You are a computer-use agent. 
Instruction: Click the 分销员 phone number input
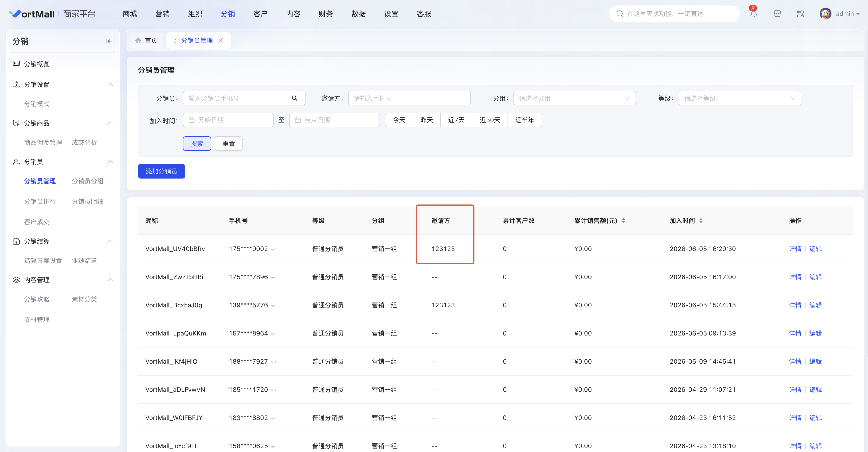click(x=234, y=98)
